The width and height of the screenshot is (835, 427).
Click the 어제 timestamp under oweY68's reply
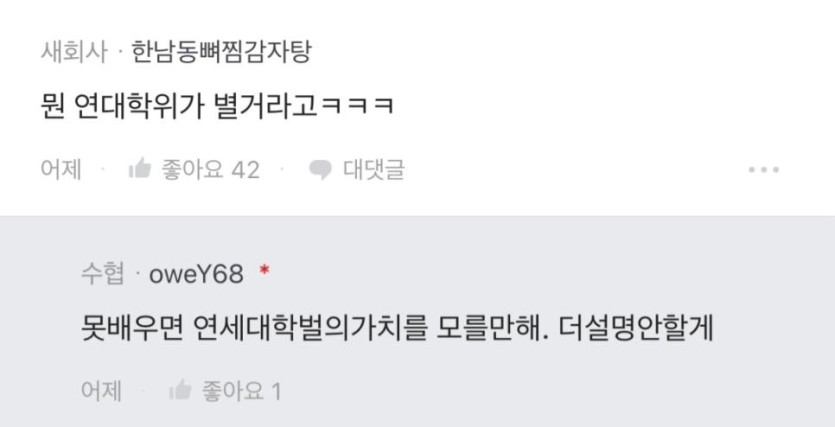coord(101,391)
